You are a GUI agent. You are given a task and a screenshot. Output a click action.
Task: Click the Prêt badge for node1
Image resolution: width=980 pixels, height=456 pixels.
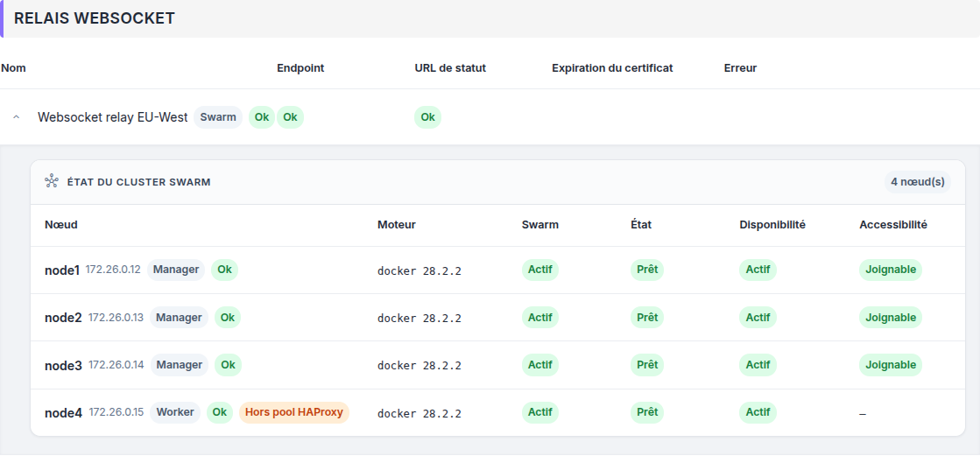click(x=647, y=270)
